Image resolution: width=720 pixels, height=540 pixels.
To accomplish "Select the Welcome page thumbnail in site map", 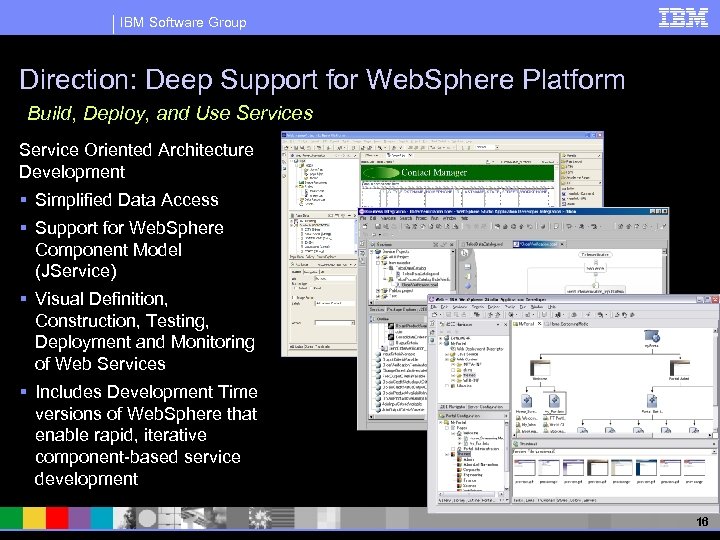I will coord(540,370).
